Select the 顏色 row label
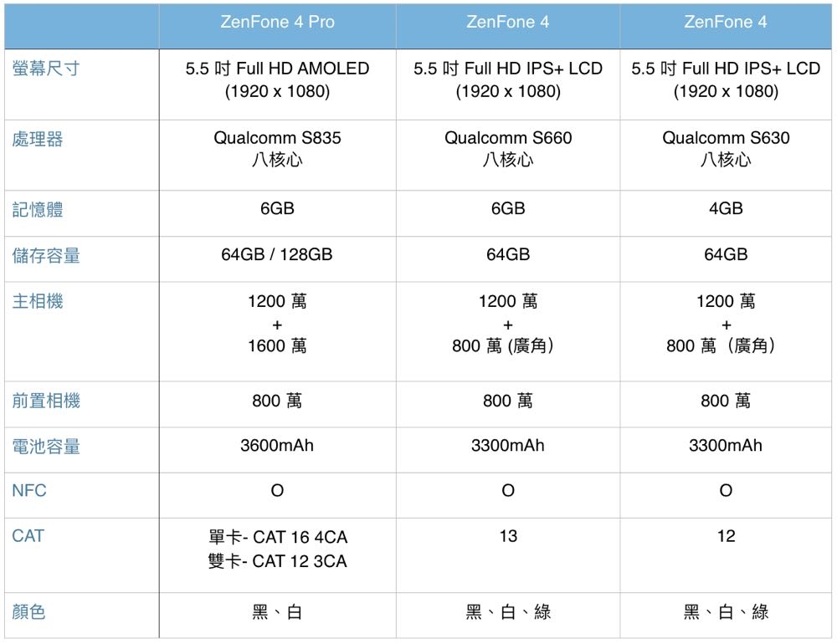This screenshot has height=644, width=837. click(x=28, y=611)
